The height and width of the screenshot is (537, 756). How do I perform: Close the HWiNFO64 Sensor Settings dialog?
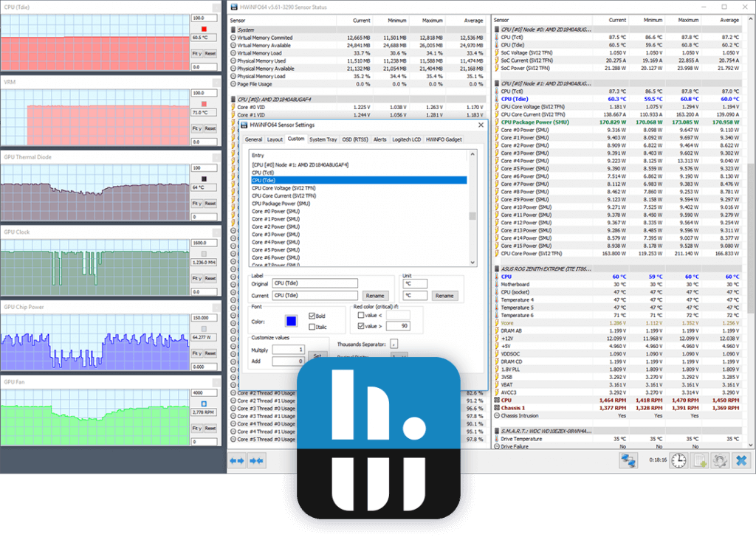click(481, 125)
